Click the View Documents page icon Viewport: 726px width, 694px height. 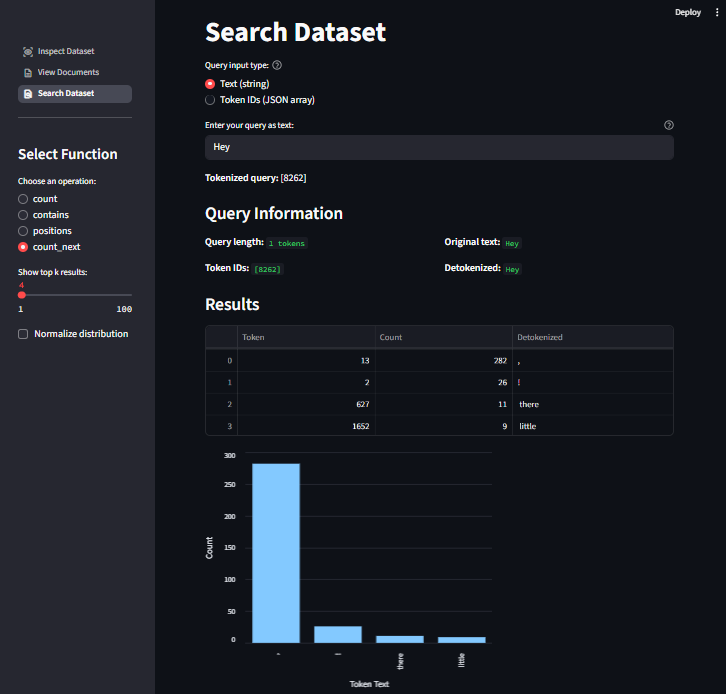[28, 73]
